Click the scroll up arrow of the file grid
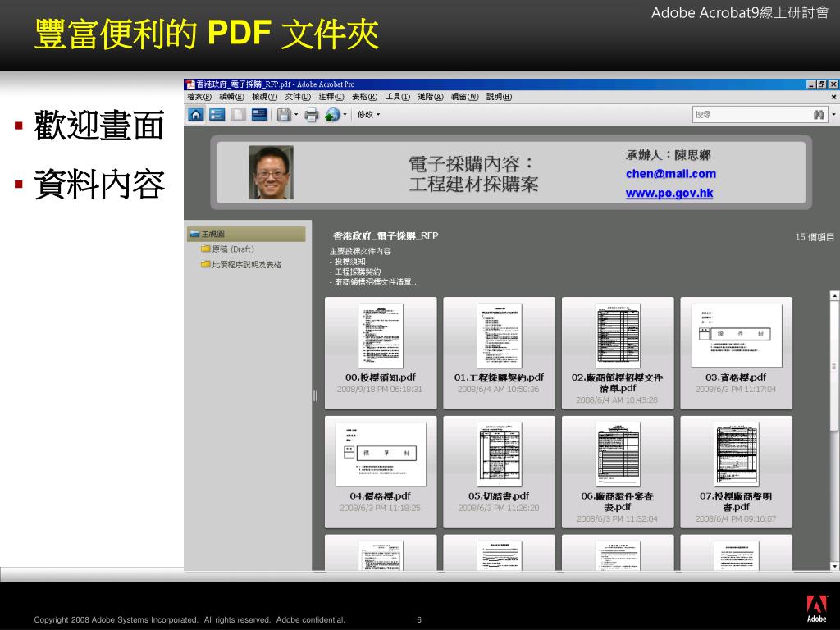Screen dimensions: 840x630 (834, 295)
